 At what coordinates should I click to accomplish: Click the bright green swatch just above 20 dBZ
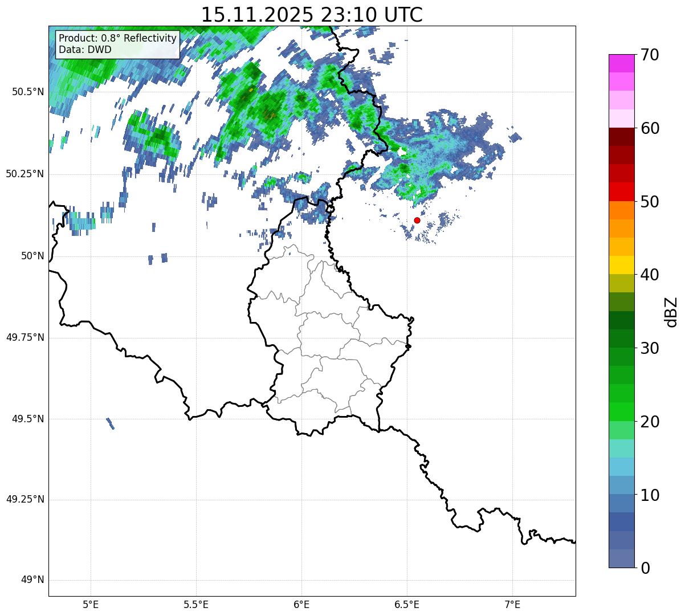click(x=622, y=412)
